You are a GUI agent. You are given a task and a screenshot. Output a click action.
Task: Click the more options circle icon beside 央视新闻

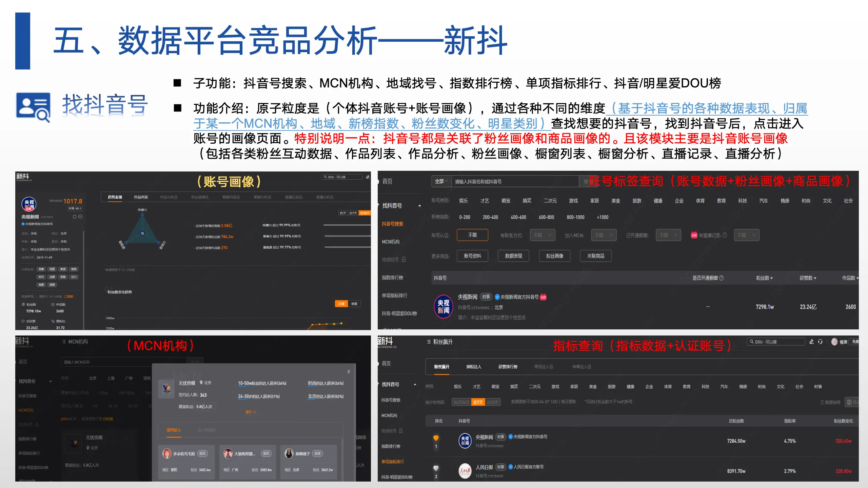pos(80,217)
